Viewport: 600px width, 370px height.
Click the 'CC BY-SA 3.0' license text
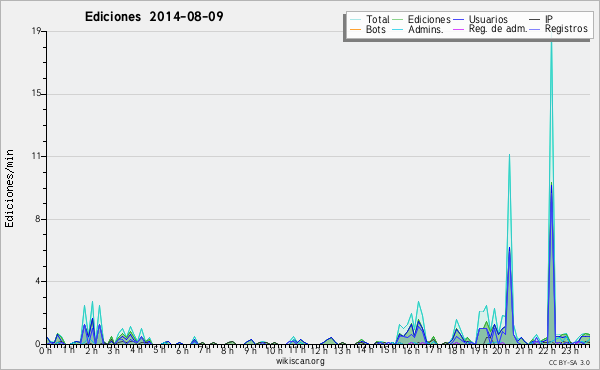pyautogui.click(x=569, y=362)
